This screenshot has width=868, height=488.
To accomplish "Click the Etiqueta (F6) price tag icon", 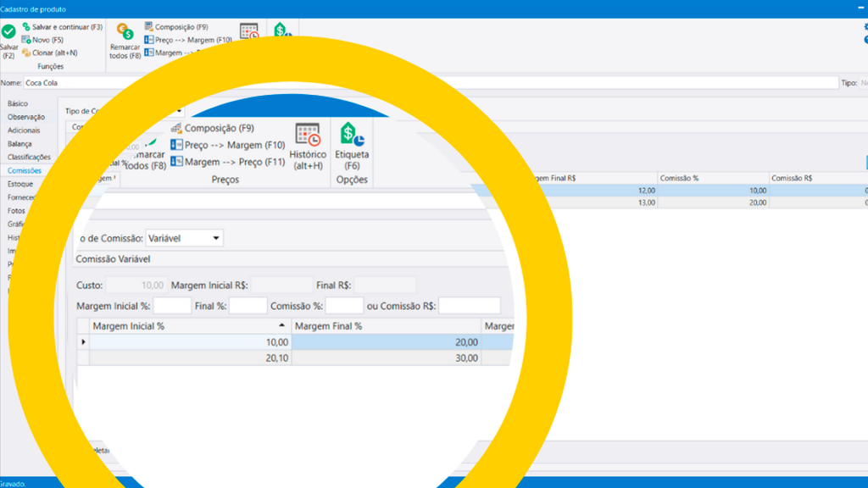I will click(352, 136).
